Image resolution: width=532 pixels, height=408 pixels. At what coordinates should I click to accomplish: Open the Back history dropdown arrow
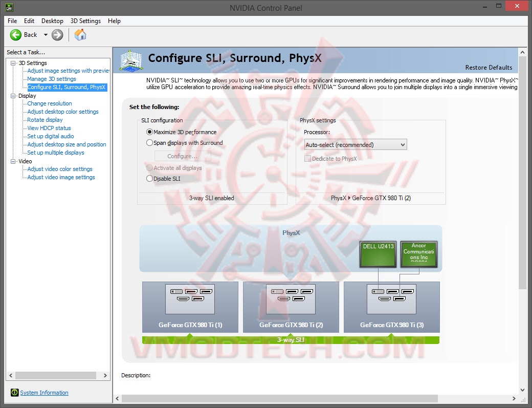46,35
